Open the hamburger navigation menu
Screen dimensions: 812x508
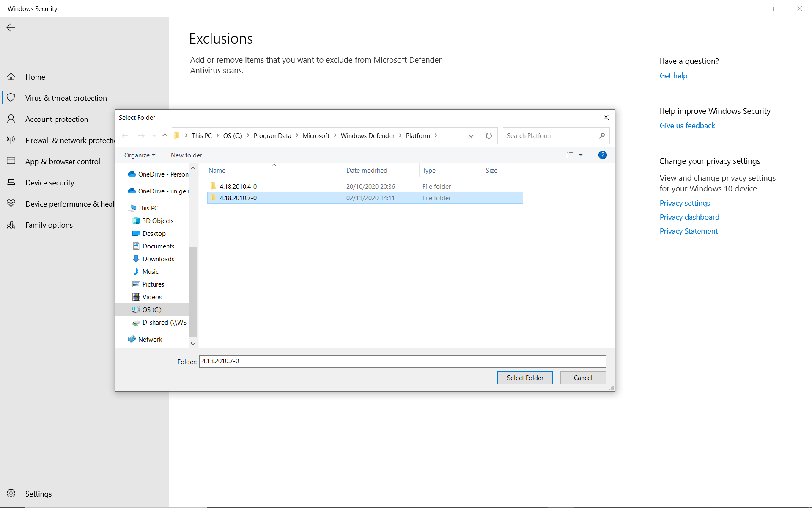(11, 51)
